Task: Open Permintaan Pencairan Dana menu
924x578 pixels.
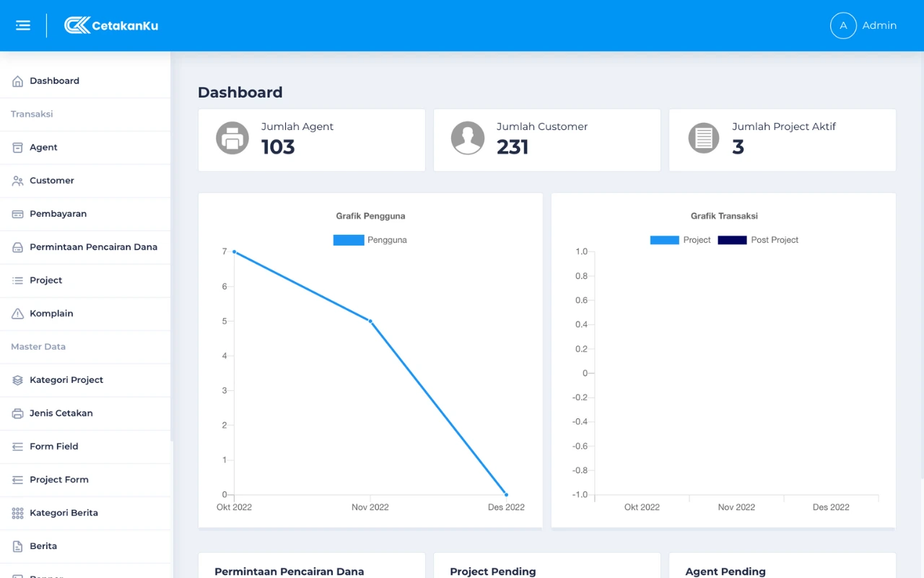Action: point(93,247)
